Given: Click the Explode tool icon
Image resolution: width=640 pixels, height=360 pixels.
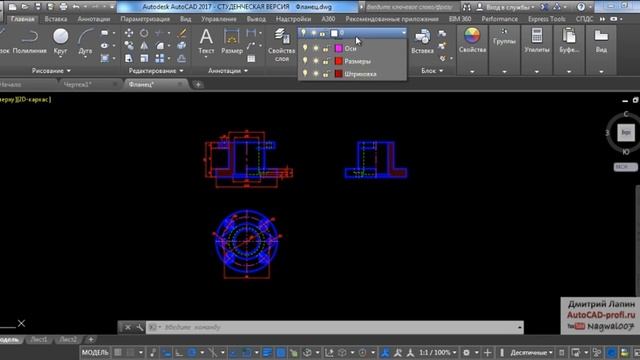Looking at the screenshot, I should pyautogui.click(x=182, y=46).
